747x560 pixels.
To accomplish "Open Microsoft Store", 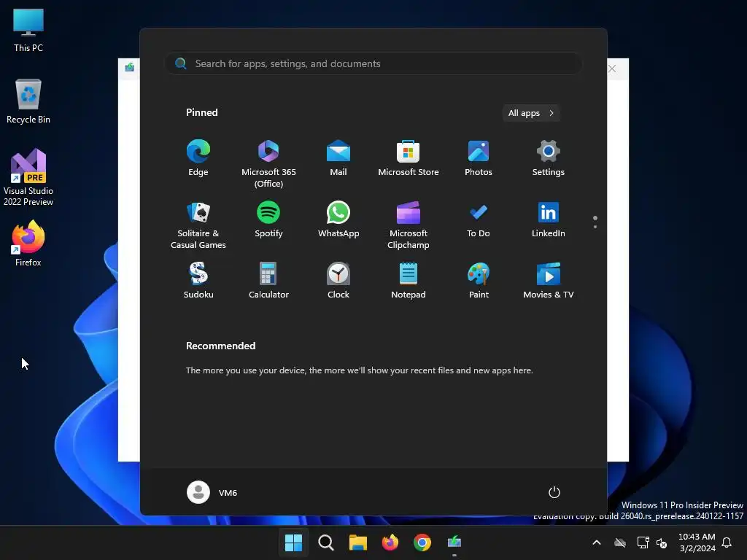I will 409,158.
